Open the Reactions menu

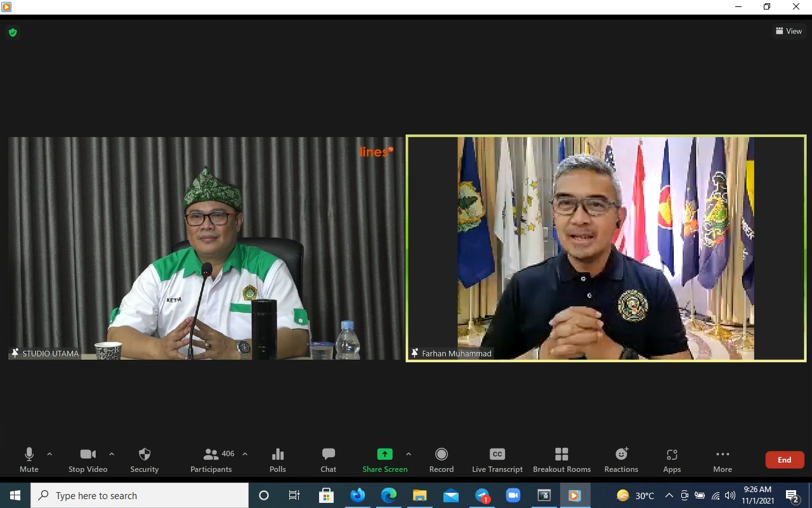click(621, 460)
